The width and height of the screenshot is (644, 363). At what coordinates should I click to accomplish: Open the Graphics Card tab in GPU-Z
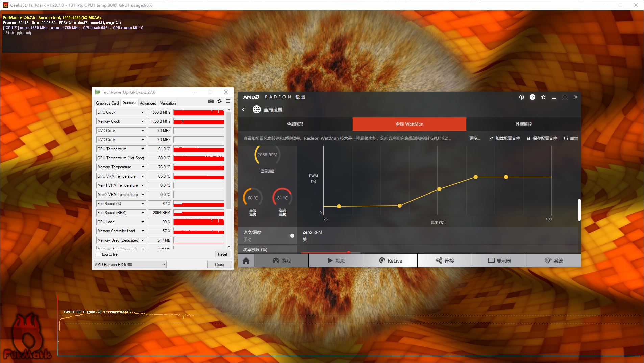point(107,103)
